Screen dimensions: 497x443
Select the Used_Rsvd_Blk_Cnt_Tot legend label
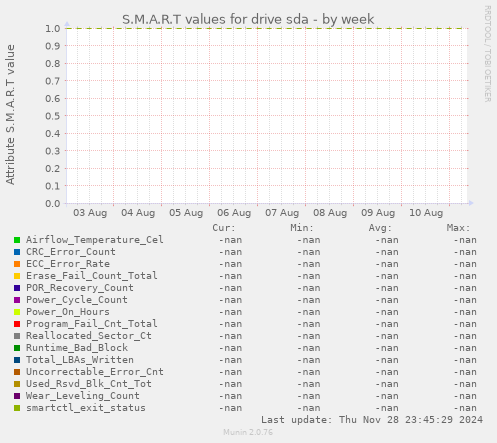coord(89,384)
